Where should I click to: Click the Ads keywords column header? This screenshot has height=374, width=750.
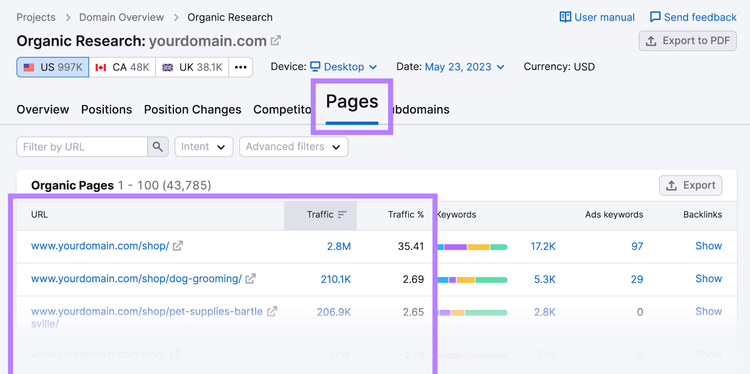614,215
